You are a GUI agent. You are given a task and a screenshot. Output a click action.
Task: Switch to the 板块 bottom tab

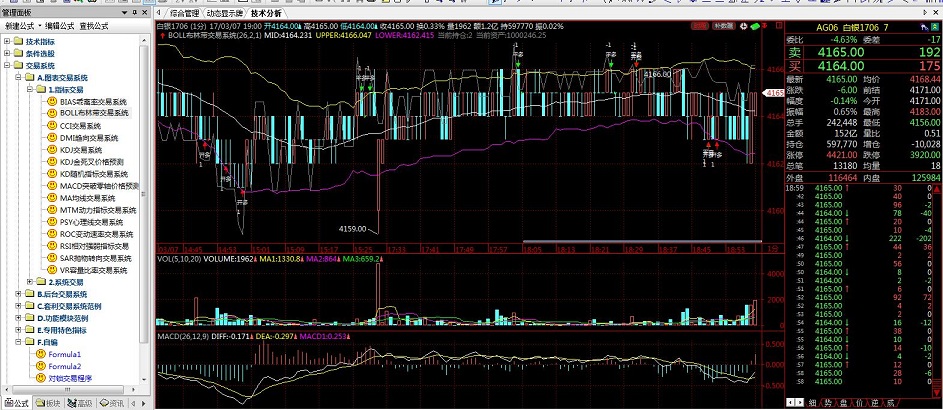[x=48, y=403]
